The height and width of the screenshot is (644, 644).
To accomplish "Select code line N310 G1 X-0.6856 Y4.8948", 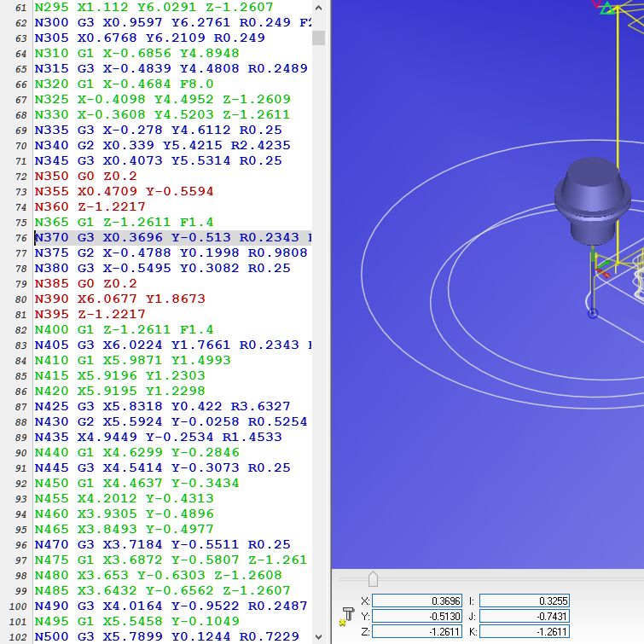I will 136,54.
